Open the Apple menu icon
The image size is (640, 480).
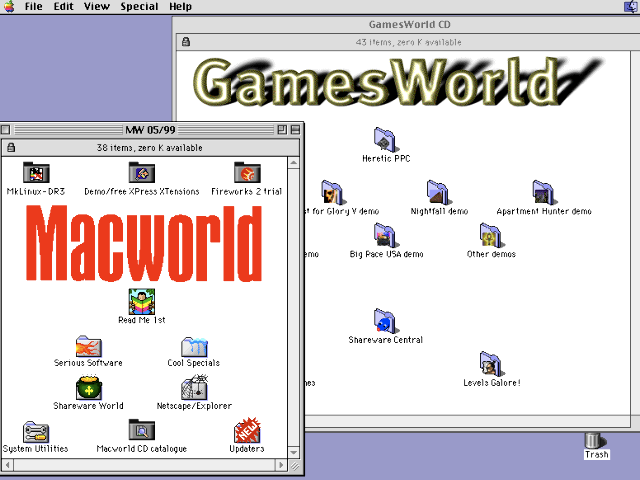[9, 7]
